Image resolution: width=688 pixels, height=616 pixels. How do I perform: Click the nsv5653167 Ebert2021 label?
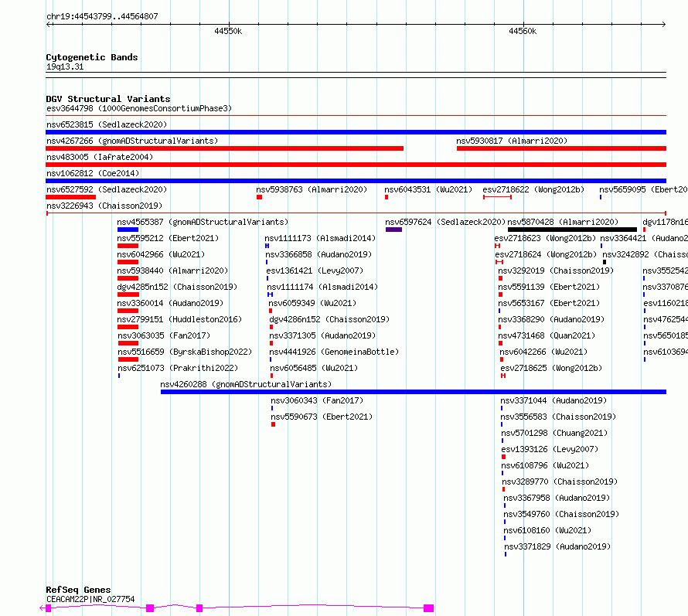tap(549, 303)
